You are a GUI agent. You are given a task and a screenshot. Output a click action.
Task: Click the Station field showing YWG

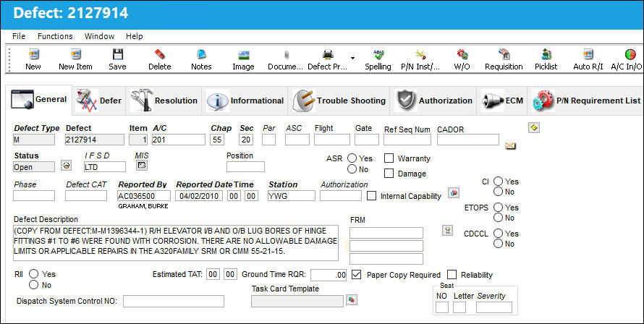[x=292, y=196]
